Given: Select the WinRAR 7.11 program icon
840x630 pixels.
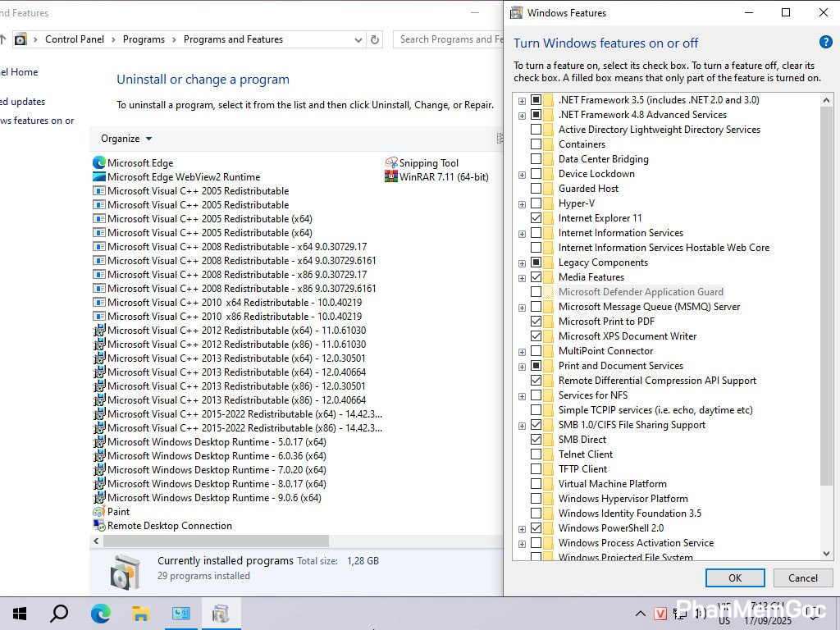Looking at the screenshot, I should [391, 177].
